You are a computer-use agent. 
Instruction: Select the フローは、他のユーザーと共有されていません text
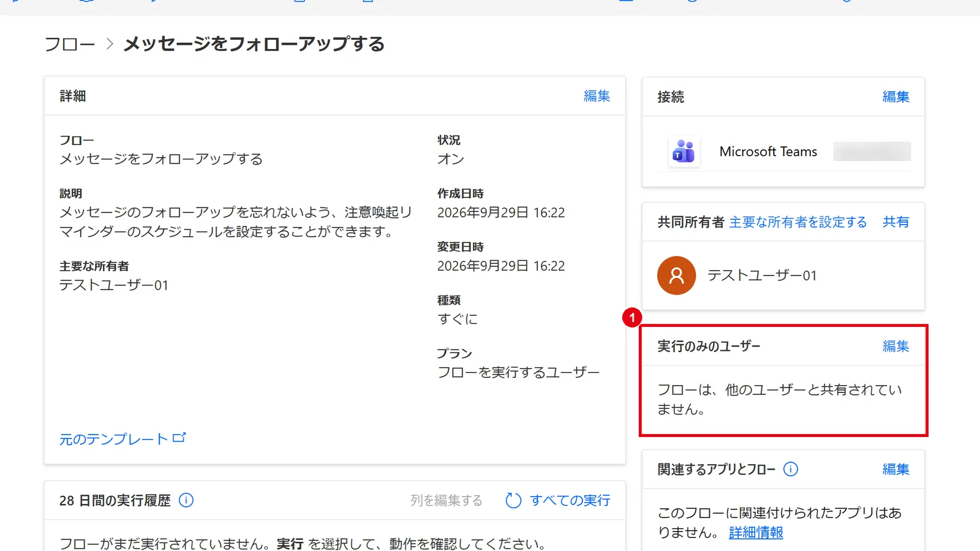pyautogui.click(x=780, y=399)
